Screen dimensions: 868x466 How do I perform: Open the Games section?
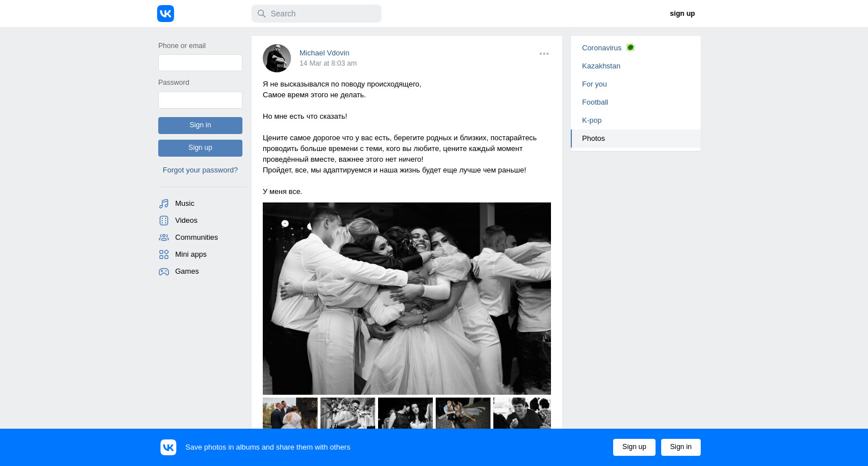tap(187, 271)
